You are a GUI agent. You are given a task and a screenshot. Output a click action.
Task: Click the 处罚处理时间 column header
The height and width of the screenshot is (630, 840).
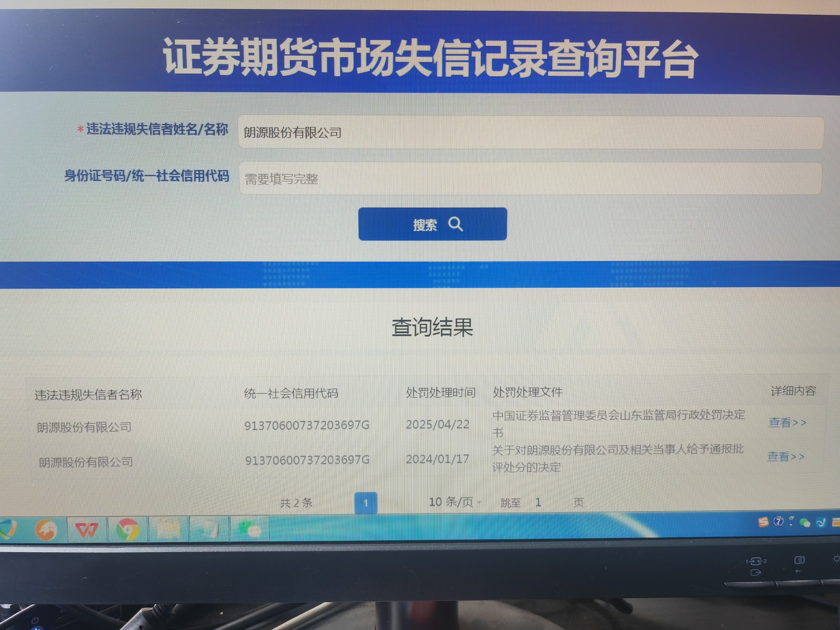(x=441, y=393)
